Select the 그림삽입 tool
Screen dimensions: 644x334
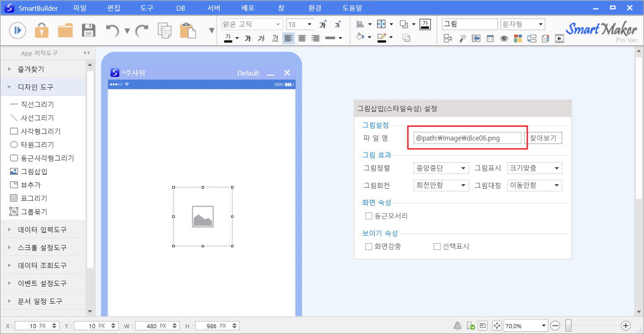click(29, 171)
